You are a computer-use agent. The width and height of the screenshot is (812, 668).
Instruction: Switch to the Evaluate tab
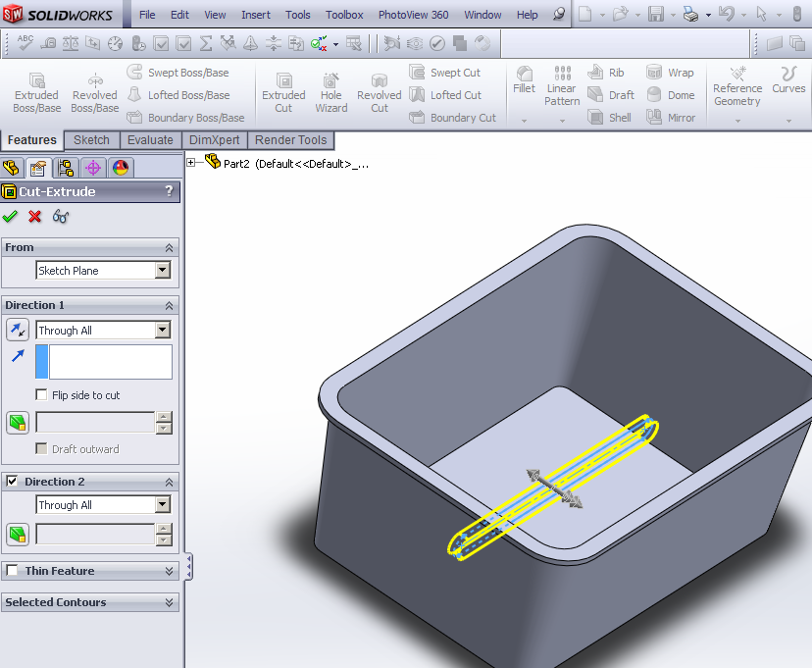150,140
